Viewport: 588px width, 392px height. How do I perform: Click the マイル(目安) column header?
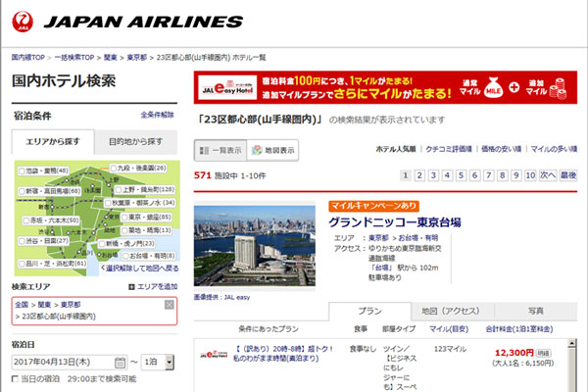(x=449, y=329)
